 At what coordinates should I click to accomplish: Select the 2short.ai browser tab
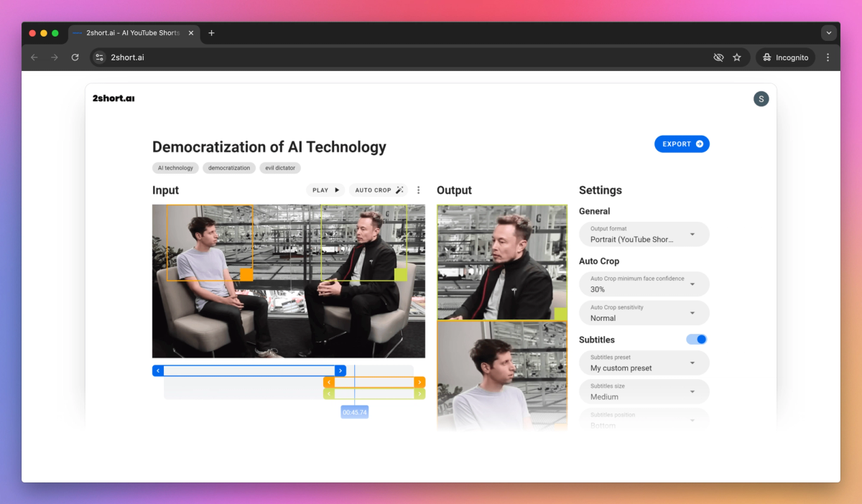134,33
